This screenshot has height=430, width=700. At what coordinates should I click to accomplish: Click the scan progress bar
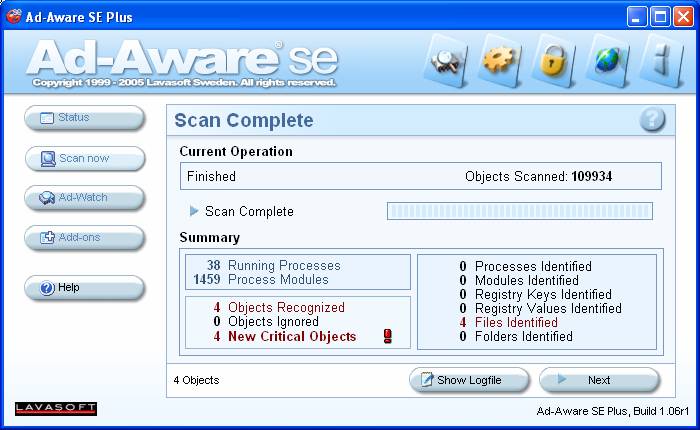coord(520,211)
